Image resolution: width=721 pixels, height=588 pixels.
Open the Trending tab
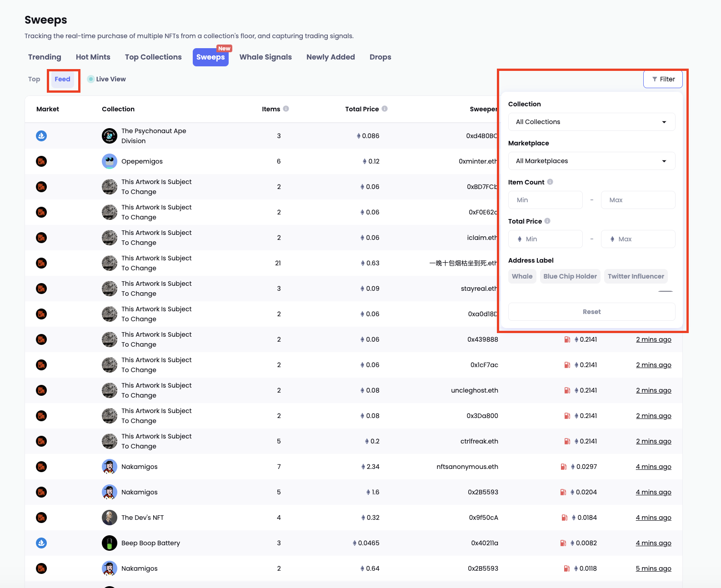click(x=45, y=57)
